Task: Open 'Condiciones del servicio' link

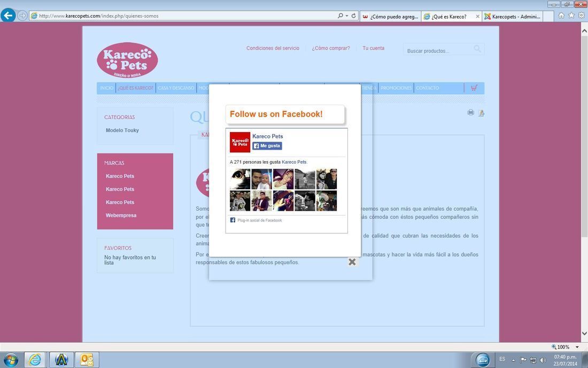Action: (273, 48)
